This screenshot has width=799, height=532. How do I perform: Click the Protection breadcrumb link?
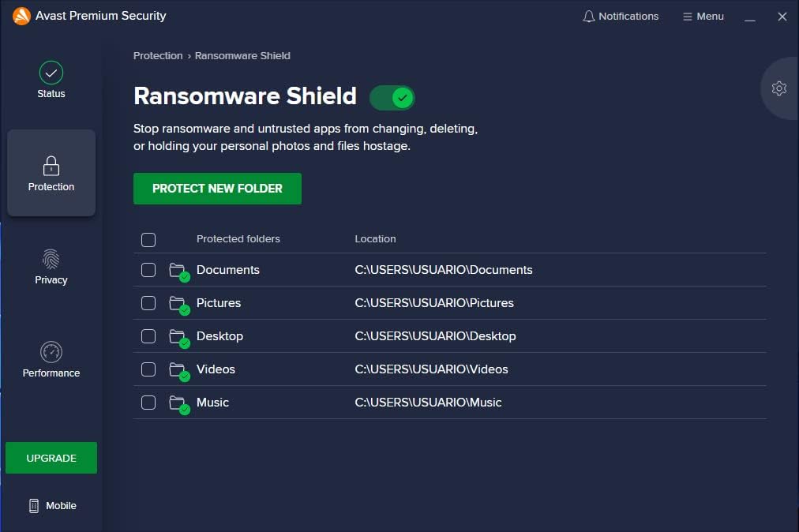(158, 55)
